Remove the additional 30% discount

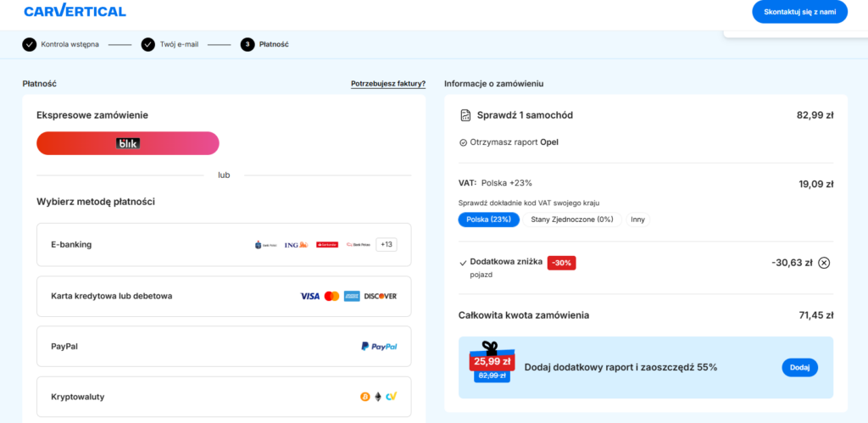tap(824, 263)
